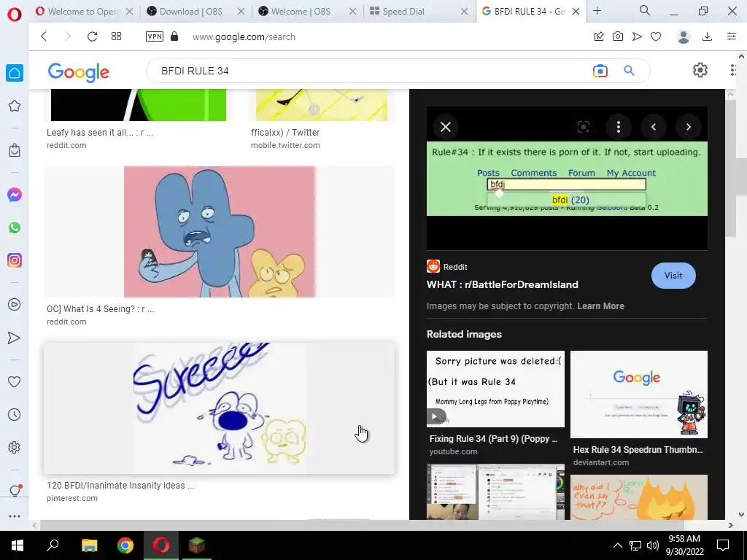The height and width of the screenshot is (560, 747).
Task: Reload the page with the refresh icon
Action: (92, 36)
